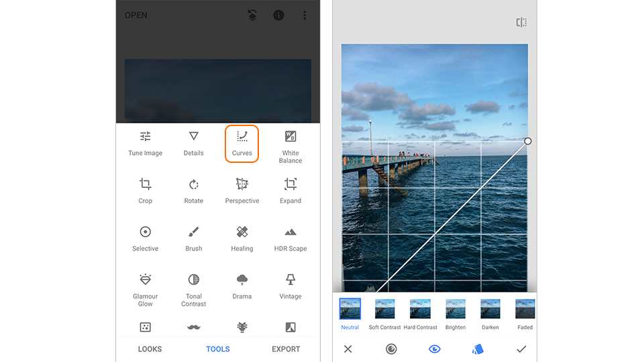
Task: Switch to the TOOLS tab
Action: (217, 349)
